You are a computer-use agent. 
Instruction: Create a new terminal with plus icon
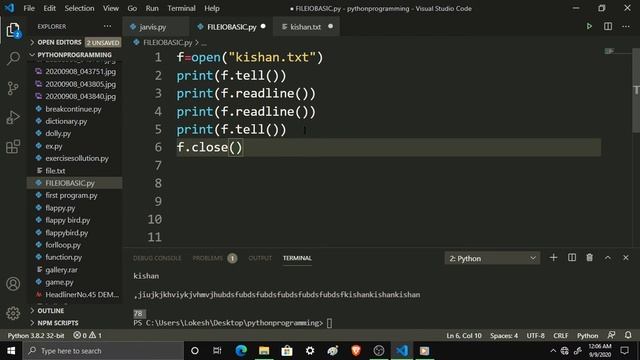coord(553,258)
